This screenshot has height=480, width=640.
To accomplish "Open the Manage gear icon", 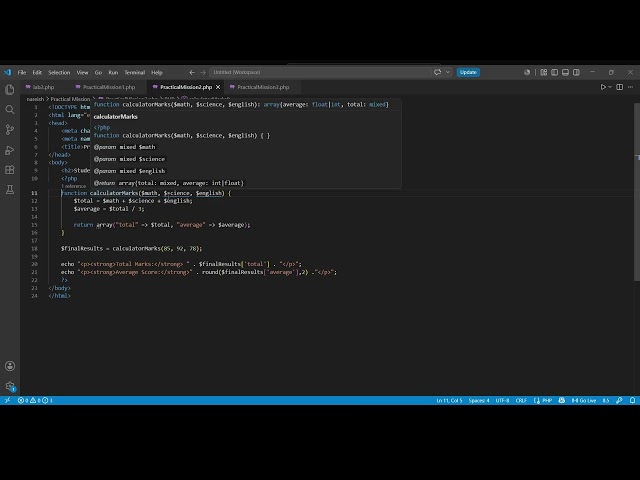I will 10,386.
